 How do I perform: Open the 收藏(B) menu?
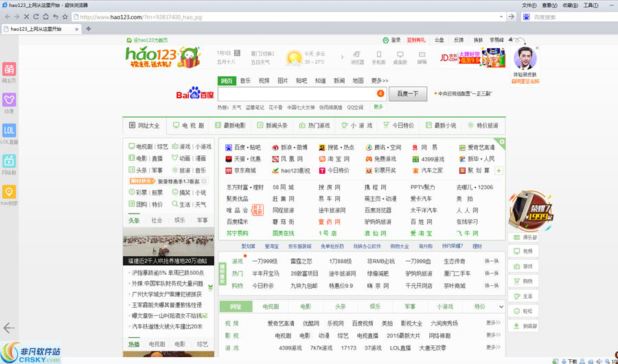[x=570, y=5]
